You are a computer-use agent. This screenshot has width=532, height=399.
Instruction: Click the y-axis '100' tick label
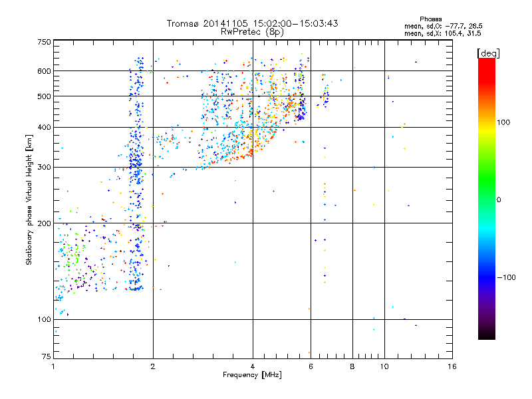[x=44, y=320]
